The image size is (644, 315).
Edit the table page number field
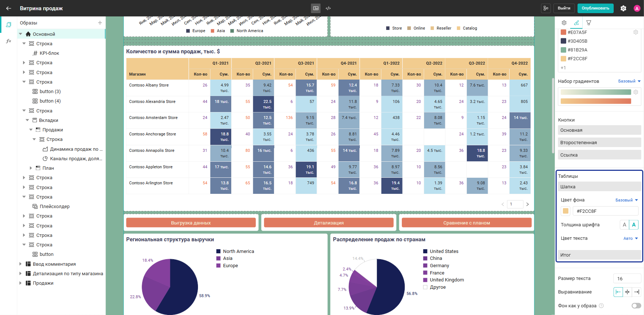(x=515, y=204)
